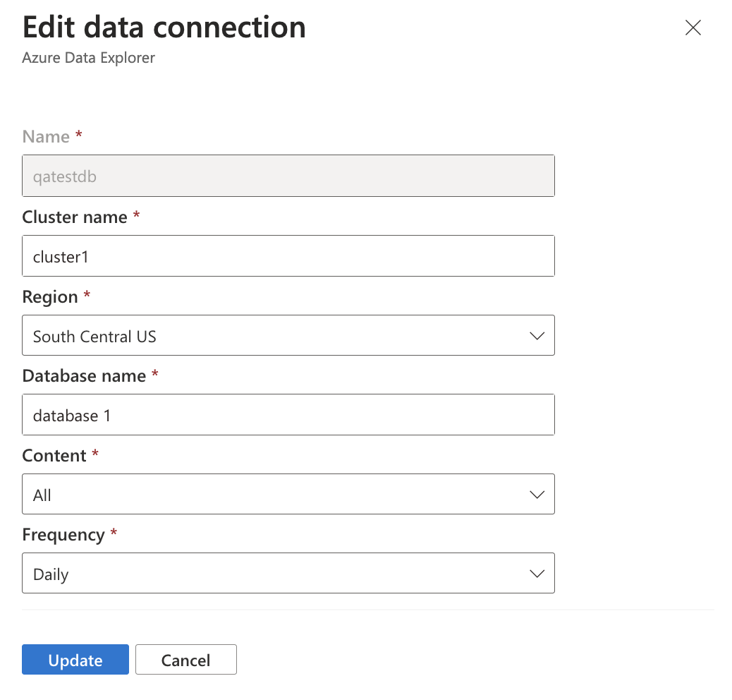Select the Database name input field
Image resolution: width=732 pixels, height=700 pixels.
288,415
